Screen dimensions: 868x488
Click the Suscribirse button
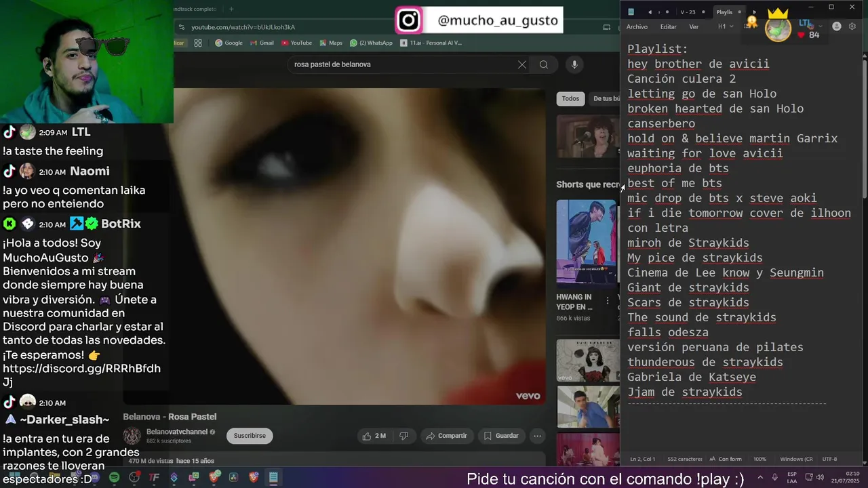250,436
